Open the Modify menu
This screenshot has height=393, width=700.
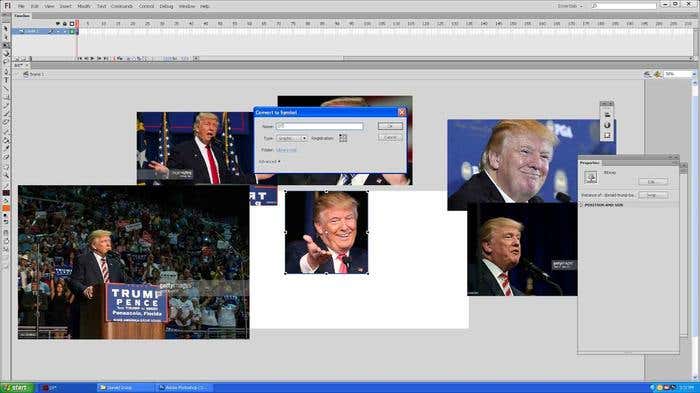click(84, 6)
